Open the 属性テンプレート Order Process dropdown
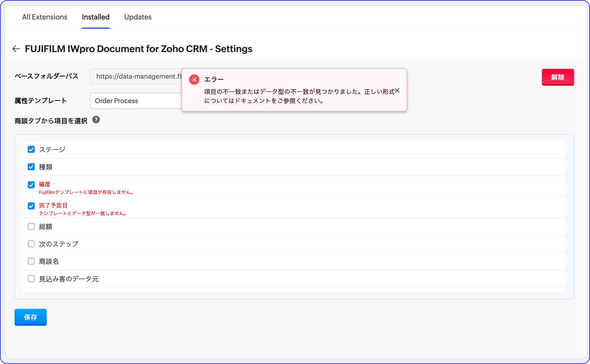This screenshot has height=364, width=590. pos(136,101)
